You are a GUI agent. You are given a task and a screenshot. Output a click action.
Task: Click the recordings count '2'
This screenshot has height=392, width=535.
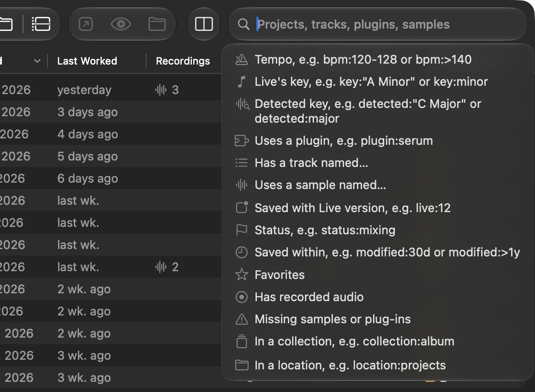click(175, 267)
